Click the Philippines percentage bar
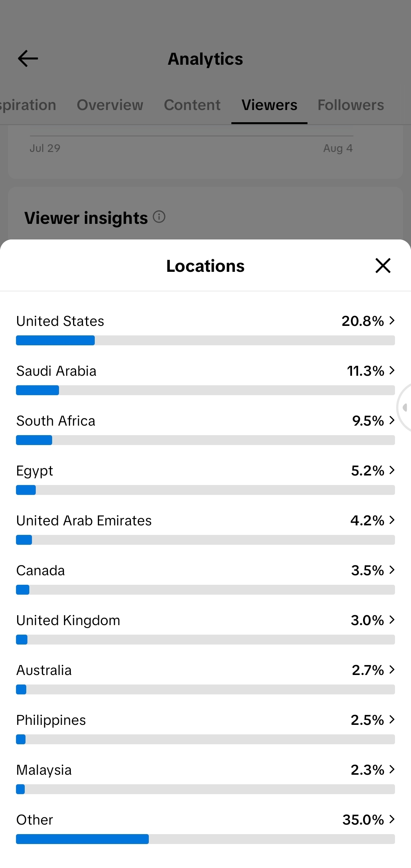 click(x=205, y=739)
